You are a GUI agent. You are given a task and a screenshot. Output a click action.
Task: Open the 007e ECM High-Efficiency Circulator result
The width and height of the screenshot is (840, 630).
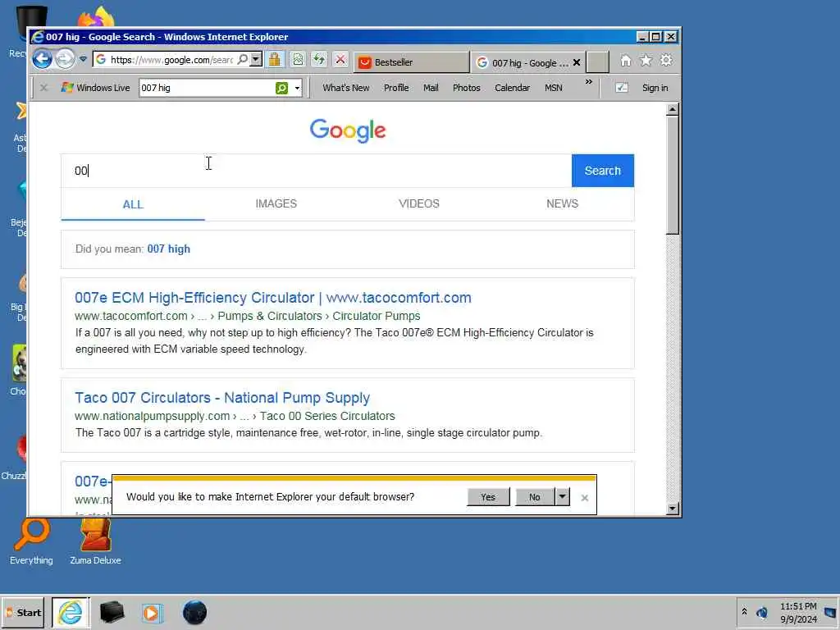coord(273,298)
